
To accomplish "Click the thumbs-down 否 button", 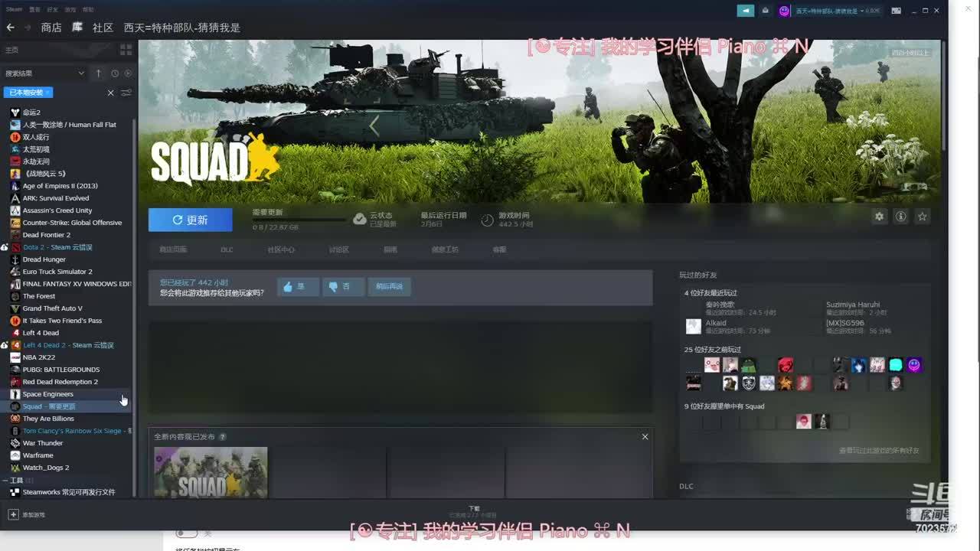I will click(342, 286).
